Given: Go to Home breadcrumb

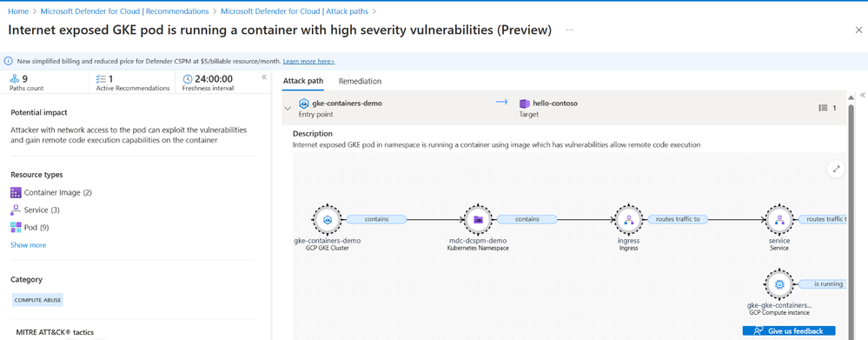Looking at the screenshot, I should point(18,11).
